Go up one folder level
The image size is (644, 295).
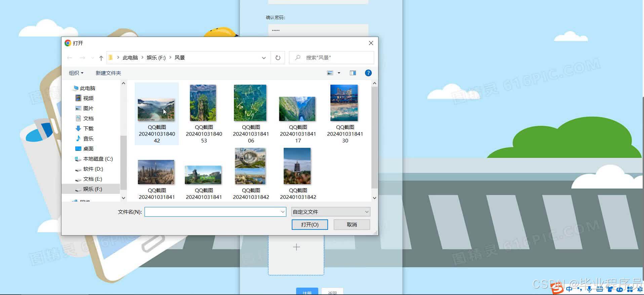(101, 58)
